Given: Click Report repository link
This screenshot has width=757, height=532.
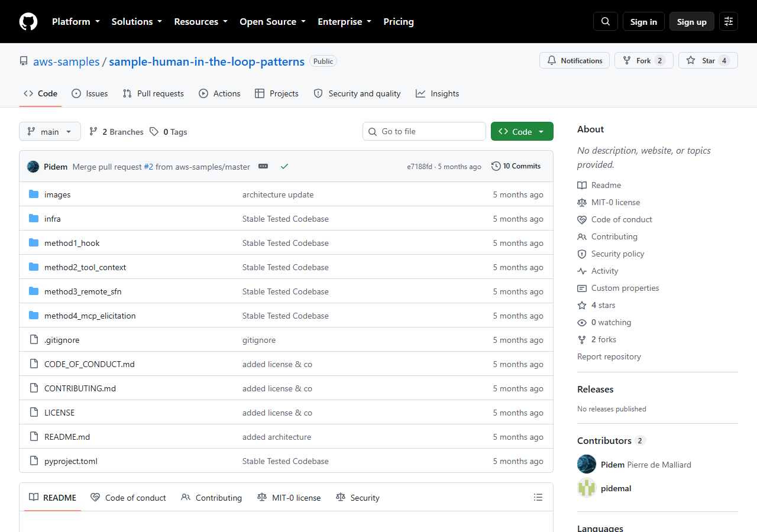Looking at the screenshot, I should tap(609, 356).
